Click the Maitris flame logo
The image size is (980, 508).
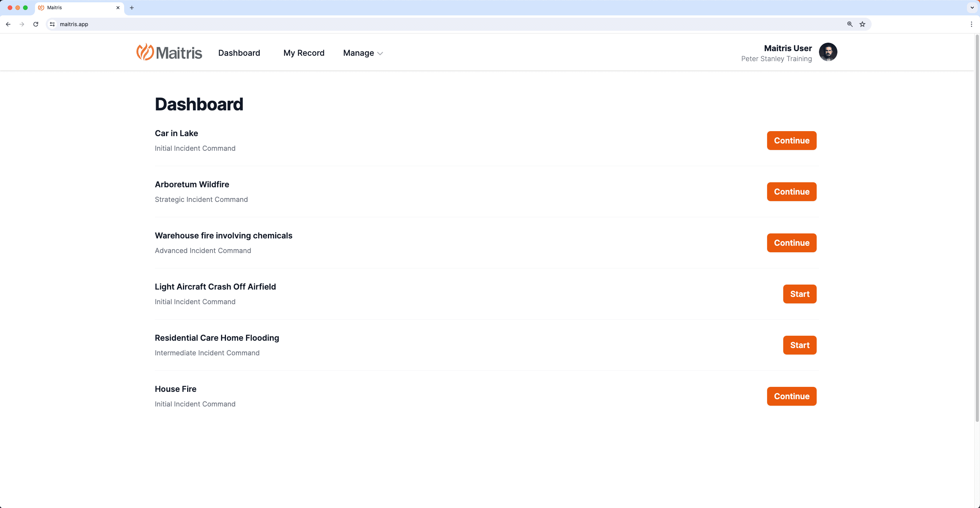[x=145, y=52]
